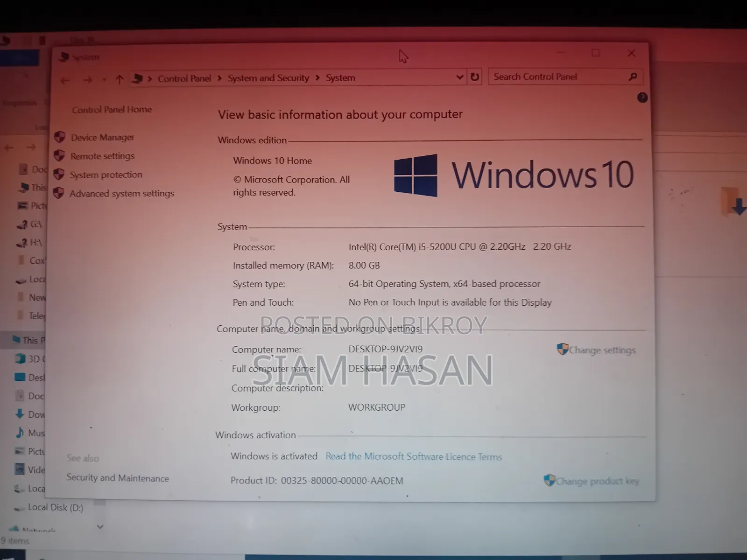Viewport: 747px width, 560px height.
Task: Expand the chevron before Control Panel breadcrumb
Action: point(150,79)
